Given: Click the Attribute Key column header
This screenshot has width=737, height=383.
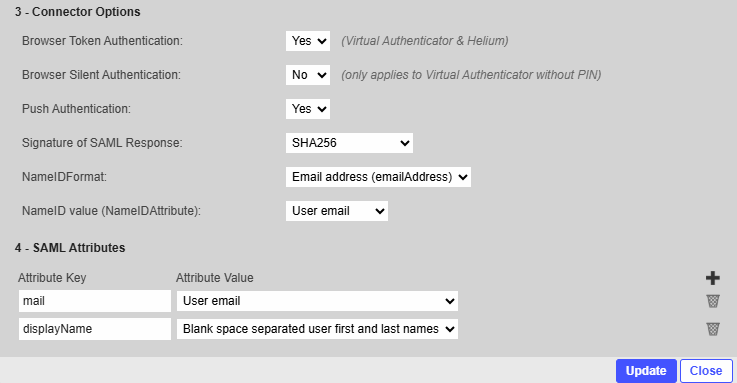Looking at the screenshot, I should 52,278.
